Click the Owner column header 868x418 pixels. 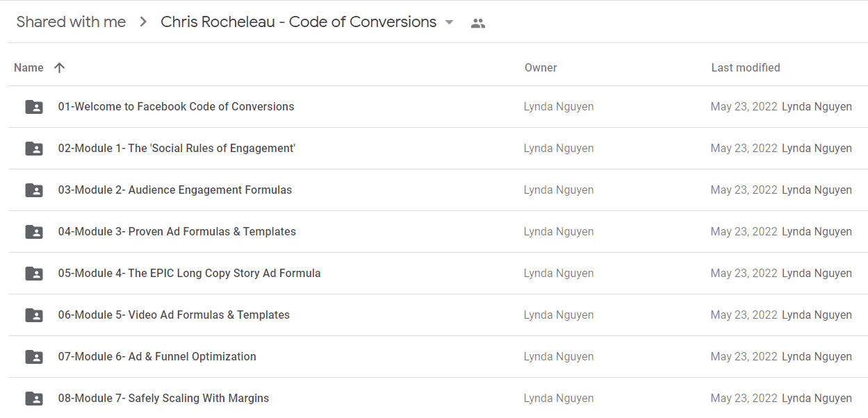(541, 67)
